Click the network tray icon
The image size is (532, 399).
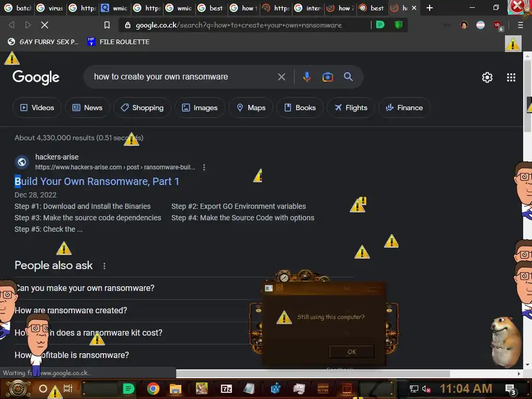[414, 389]
